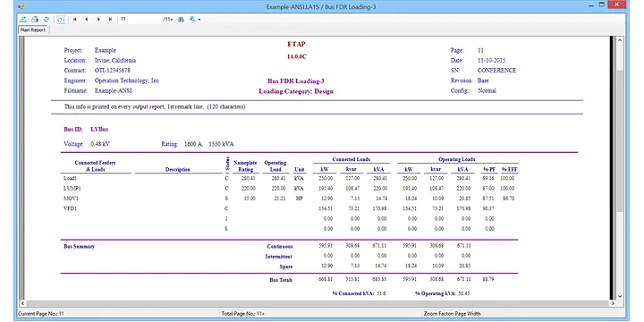Click the Bus Totals label
Image resolution: width=644 pixels, height=322 pixels.
click(x=281, y=280)
